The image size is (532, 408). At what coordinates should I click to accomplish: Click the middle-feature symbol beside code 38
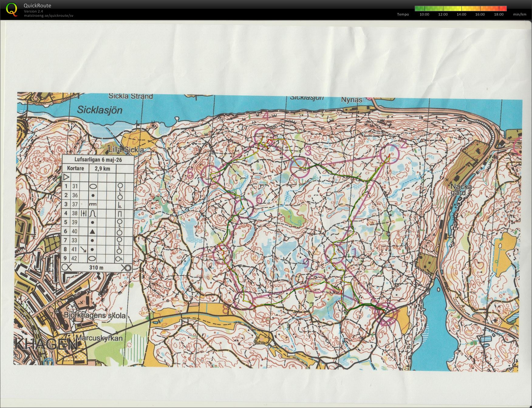[84, 213]
